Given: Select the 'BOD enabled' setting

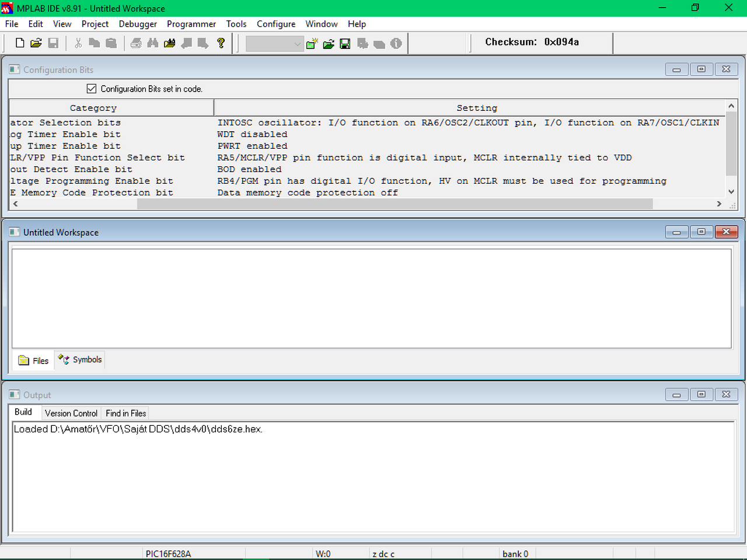Looking at the screenshot, I should pos(249,169).
